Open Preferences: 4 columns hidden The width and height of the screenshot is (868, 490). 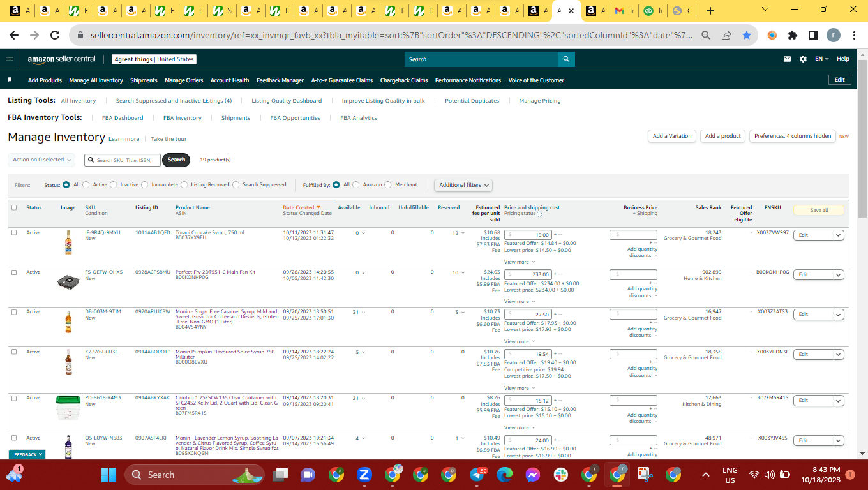[793, 136]
